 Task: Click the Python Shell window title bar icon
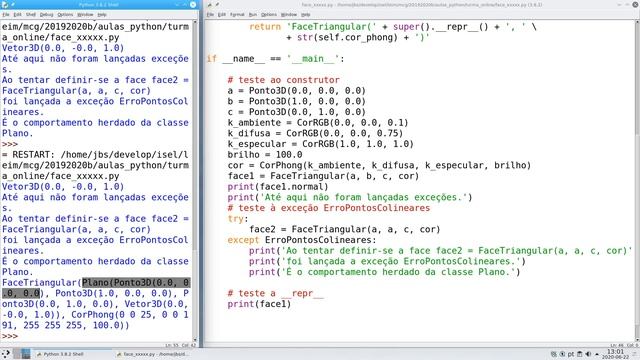click(4, 4)
